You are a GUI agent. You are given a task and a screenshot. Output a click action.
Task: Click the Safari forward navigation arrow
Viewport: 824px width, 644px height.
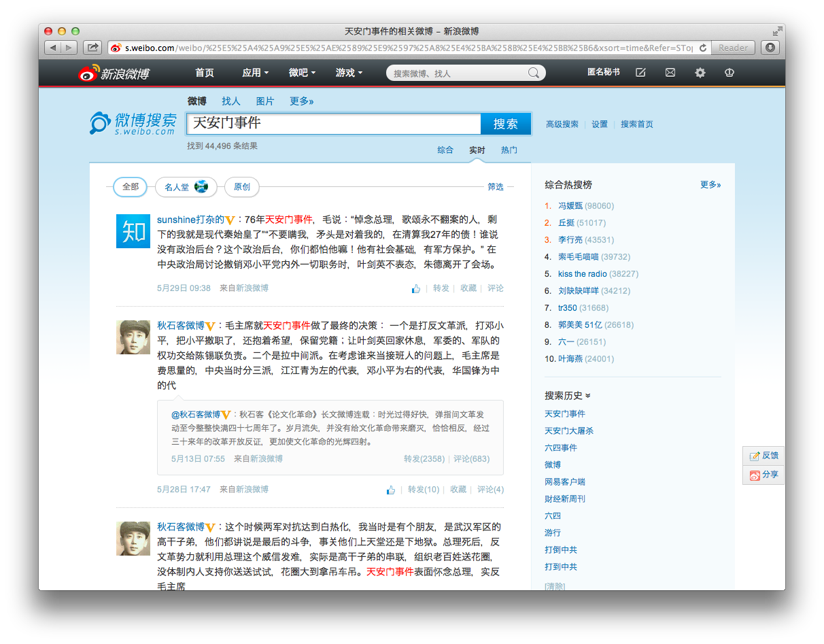(x=70, y=48)
